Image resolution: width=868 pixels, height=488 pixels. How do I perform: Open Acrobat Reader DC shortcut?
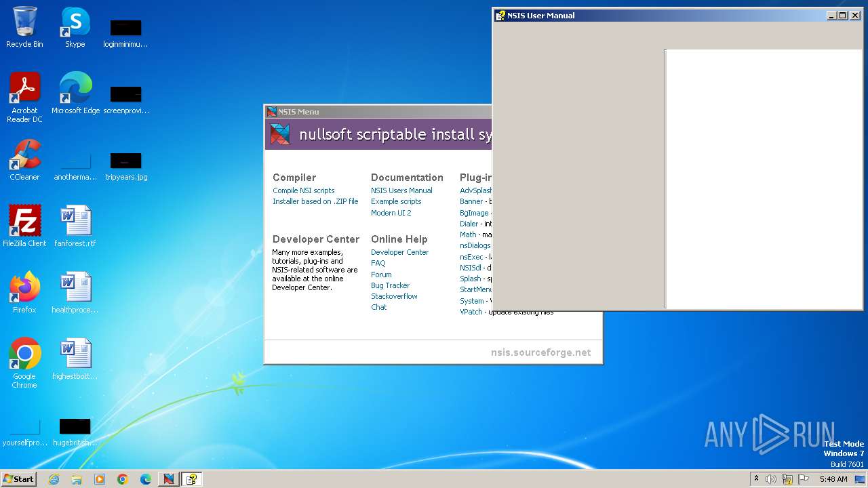pyautogui.click(x=24, y=98)
